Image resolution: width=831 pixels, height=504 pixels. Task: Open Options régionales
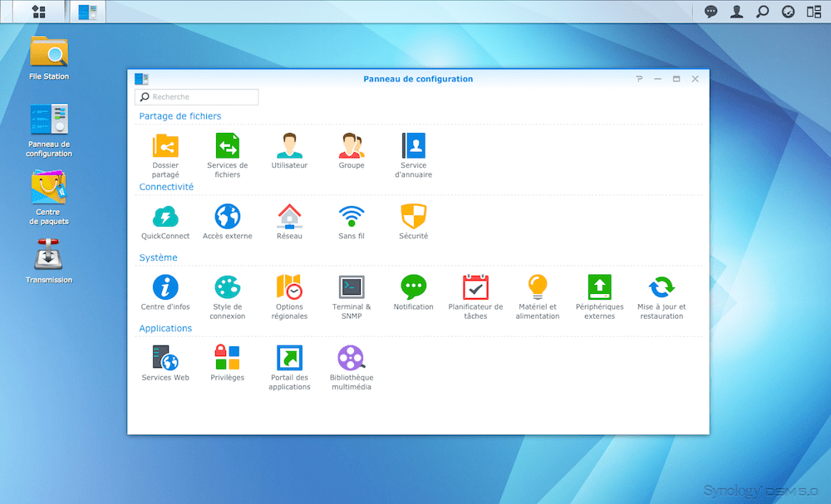tap(289, 297)
